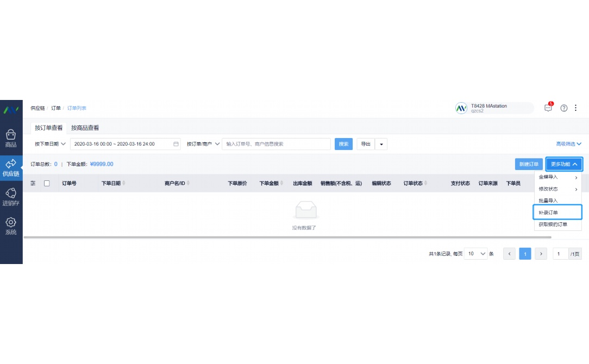Open the calendar icon in date range field
Viewport: 589px width, 364px height.
tap(176, 144)
